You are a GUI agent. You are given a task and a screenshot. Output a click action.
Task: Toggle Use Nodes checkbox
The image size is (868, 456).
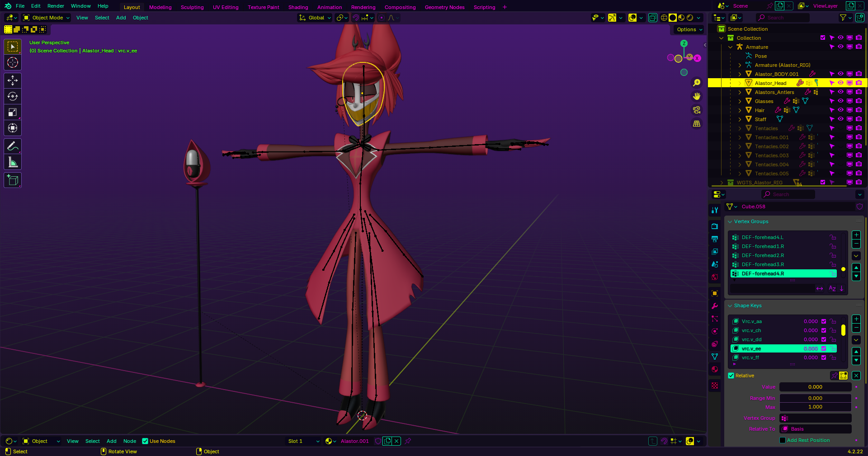(x=145, y=441)
